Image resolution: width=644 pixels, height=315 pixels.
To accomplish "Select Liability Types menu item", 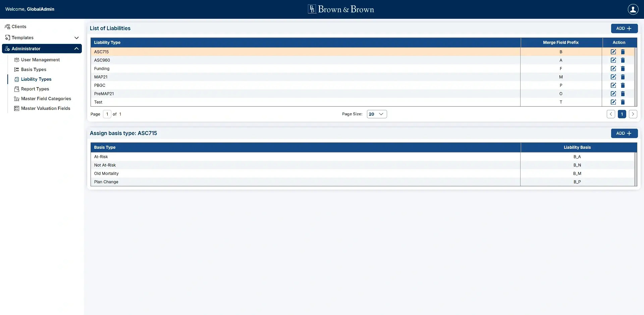I will tap(36, 79).
